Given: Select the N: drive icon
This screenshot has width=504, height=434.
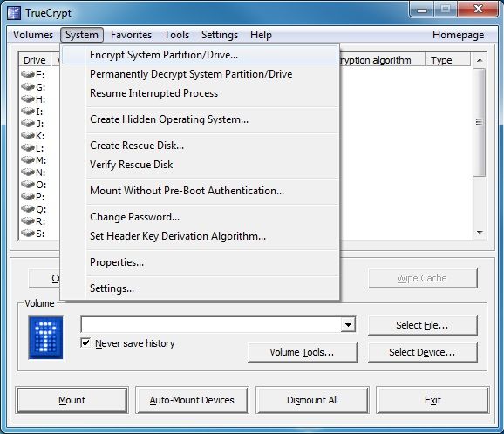Looking at the screenshot, I should [x=28, y=173].
